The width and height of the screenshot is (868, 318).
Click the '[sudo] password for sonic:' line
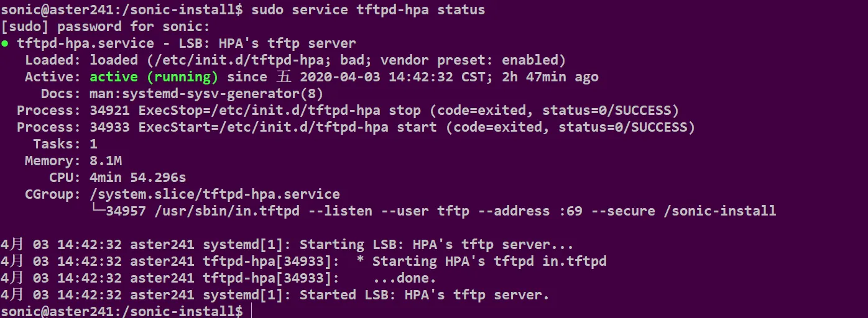106,27
